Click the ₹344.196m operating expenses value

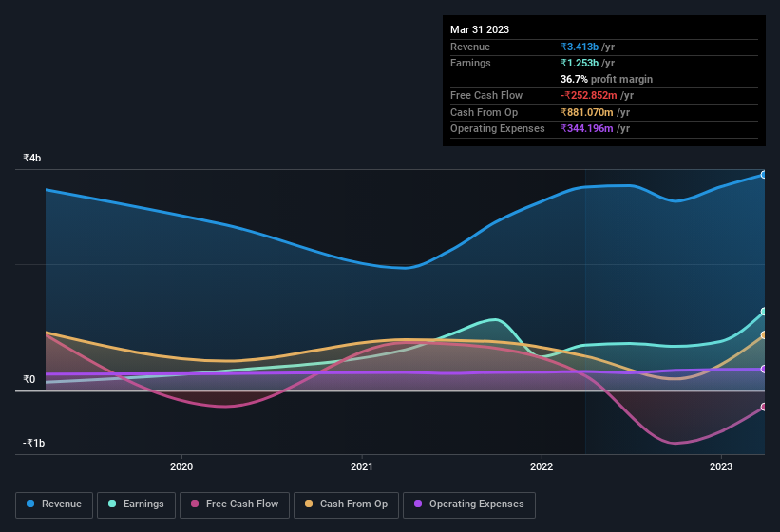tap(587, 128)
